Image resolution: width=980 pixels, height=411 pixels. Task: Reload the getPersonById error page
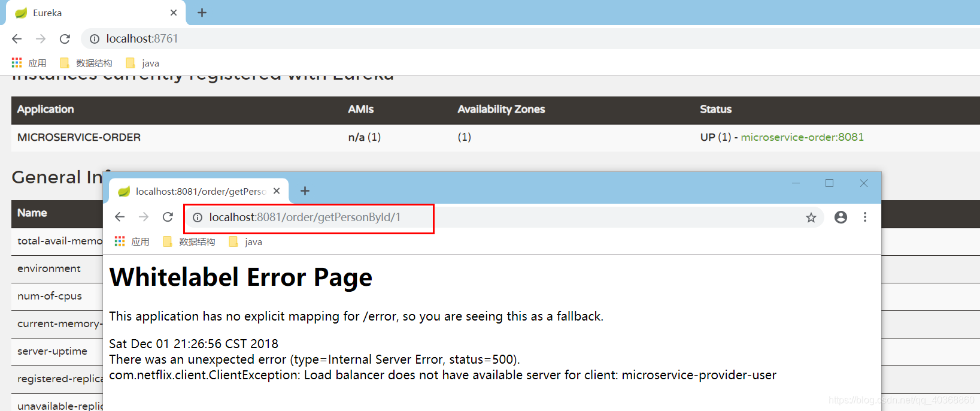pyautogui.click(x=168, y=217)
